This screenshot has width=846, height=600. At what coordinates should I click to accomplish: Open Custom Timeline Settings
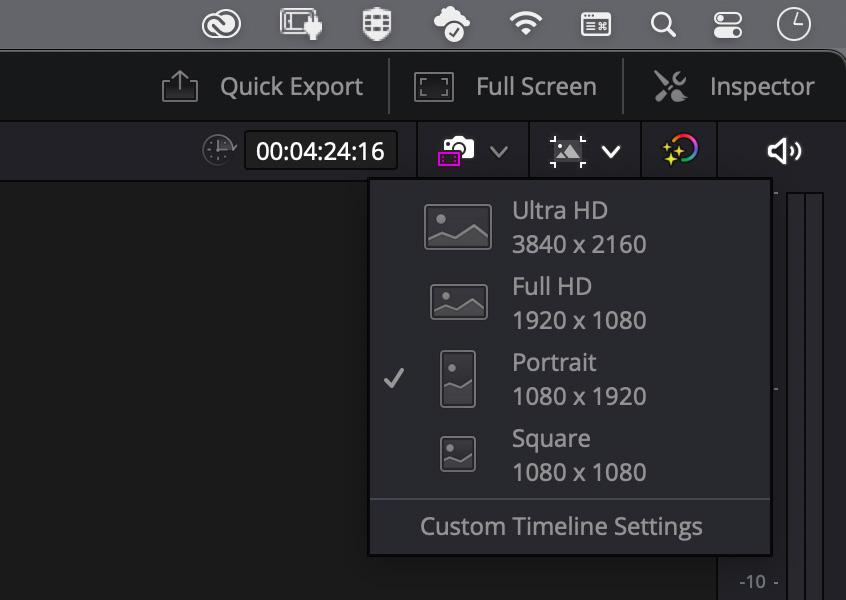point(561,527)
